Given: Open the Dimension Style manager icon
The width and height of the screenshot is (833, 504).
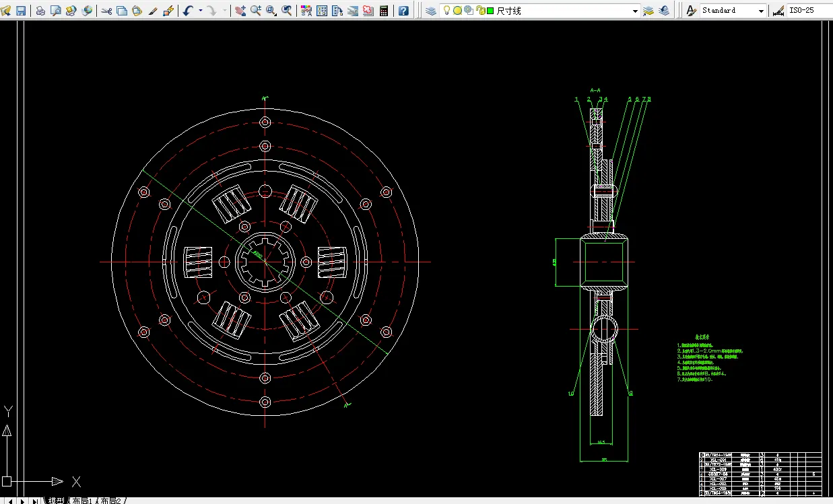Looking at the screenshot, I should pos(778,11).
